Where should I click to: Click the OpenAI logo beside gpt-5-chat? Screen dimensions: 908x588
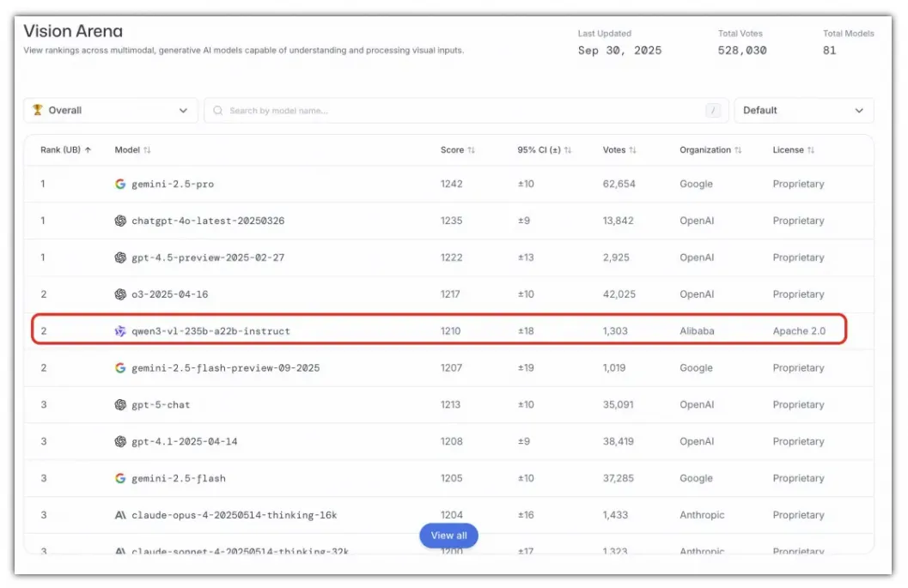click(x=120, y=404)
